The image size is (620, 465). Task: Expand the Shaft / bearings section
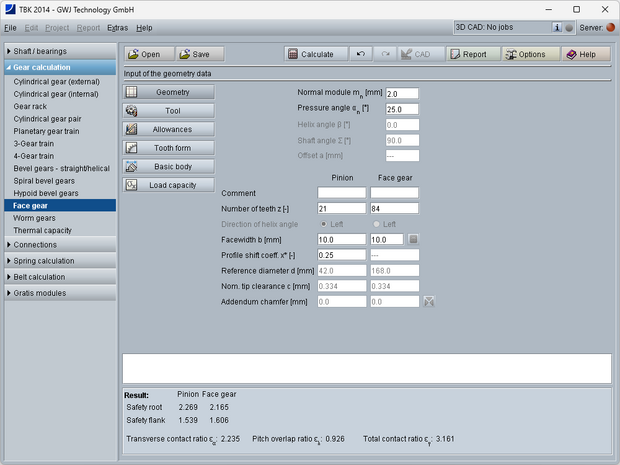pos(58,50)
